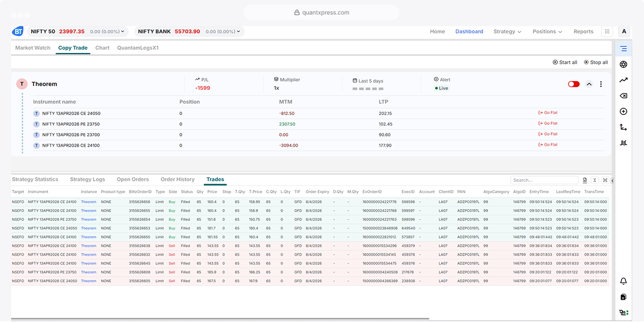Export trades as CSV
The image size is (644, 322).
tap(585, 180)
